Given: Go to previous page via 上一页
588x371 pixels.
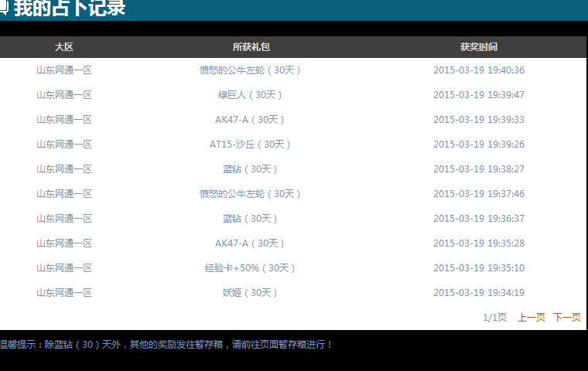Looking at the screenshot, I should [531, 318].
